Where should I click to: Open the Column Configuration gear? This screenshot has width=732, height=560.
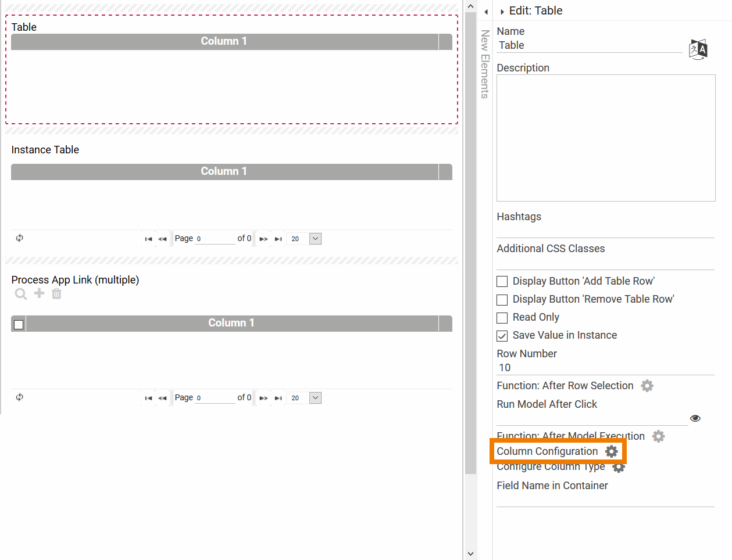(612, 451)
